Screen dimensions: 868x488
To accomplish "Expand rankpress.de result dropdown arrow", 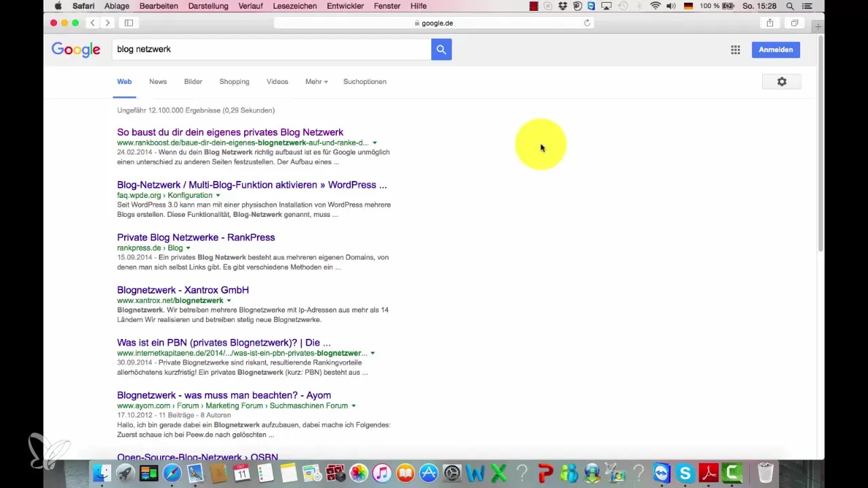I will tap(189, 248).
